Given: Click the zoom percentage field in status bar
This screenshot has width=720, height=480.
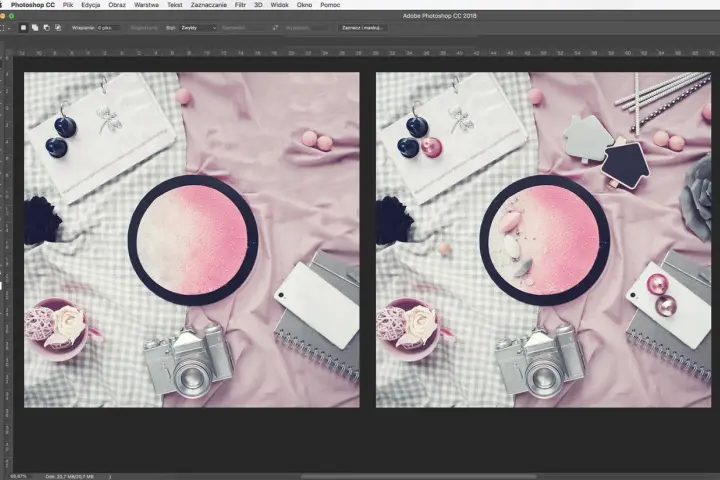Looking at the screenshot, I should tap(19, 477).
